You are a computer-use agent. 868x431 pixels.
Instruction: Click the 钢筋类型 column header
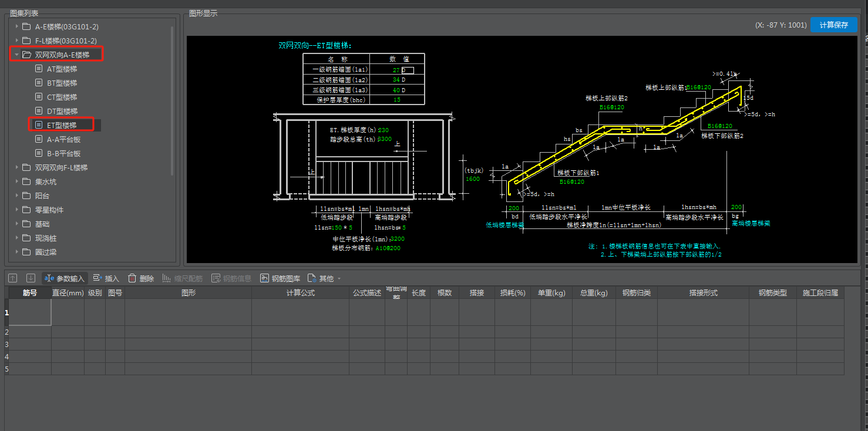tap(772, 292)
